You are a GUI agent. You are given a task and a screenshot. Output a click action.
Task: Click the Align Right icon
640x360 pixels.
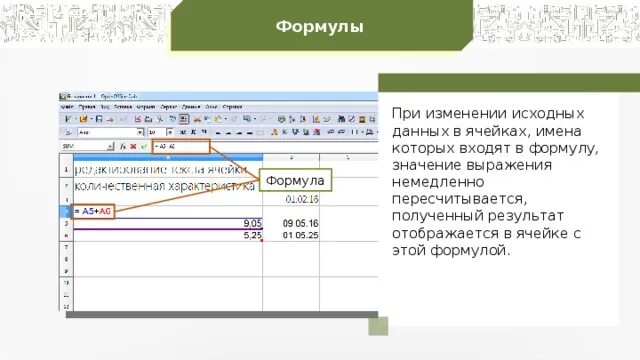pos(239,132)
